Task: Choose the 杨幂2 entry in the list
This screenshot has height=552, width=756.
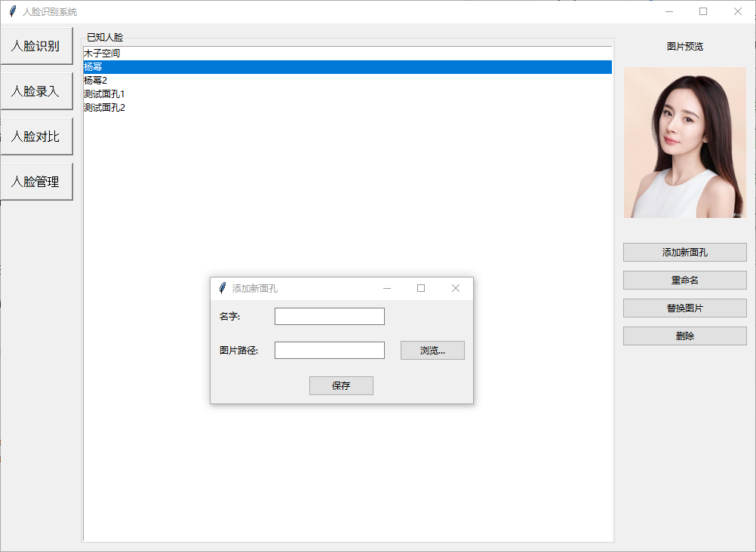Action: (x=96, y=81)
